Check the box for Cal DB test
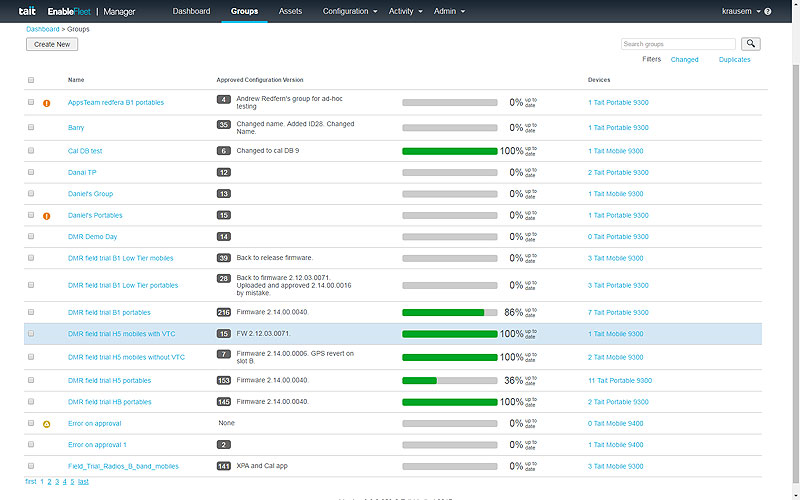800x500 pixels. tap(31, 150)
